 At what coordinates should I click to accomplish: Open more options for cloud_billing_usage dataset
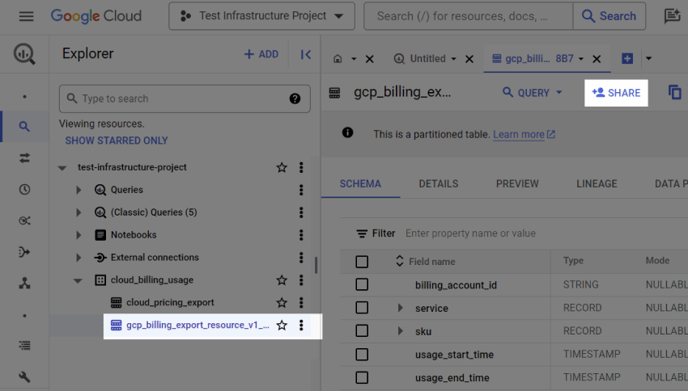click(x=301, y=280)
